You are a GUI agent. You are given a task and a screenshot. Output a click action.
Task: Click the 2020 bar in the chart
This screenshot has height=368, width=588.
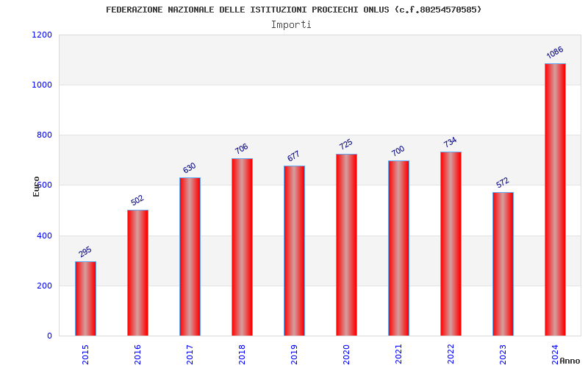pyautogui.click(x=346, y=245)
